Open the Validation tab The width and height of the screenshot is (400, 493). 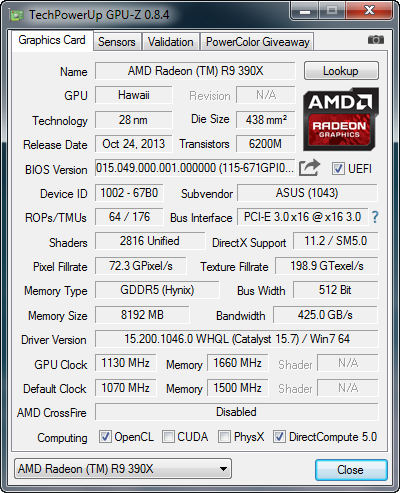pyautogui.click(x=171, y=42)
